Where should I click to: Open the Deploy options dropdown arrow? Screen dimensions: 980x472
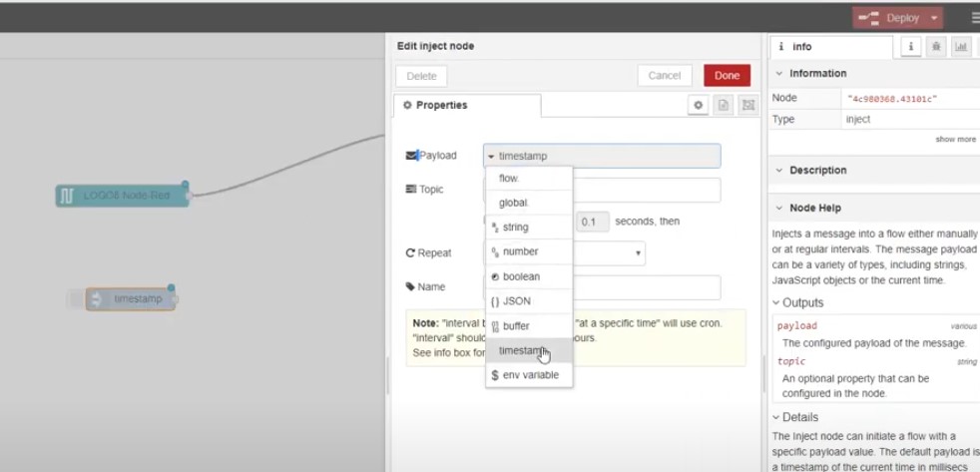coord(934,18)
